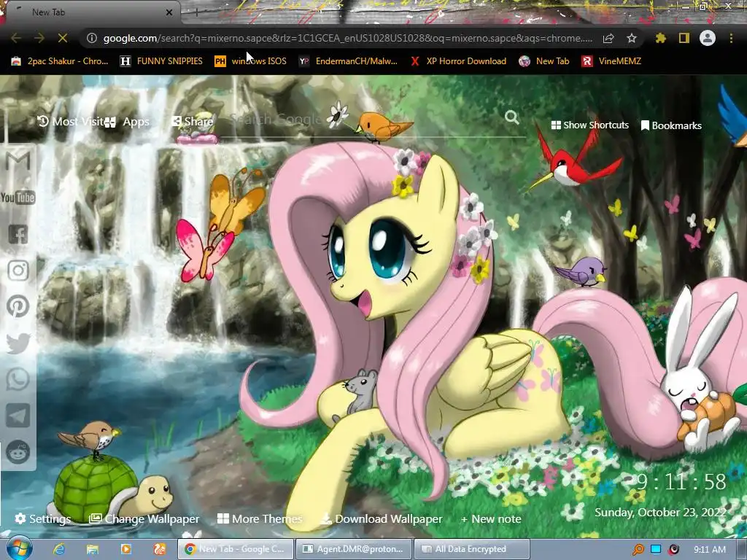This screenshot has width=747, height=560.
Task: Click the Share button on page
Action: pyautogui.click(x=192, y=122)
